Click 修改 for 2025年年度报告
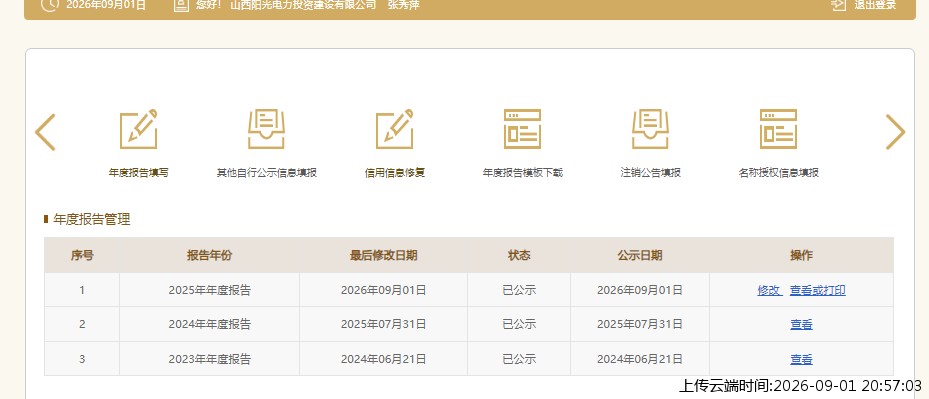Screen dimensions: 929x399 [769, 291]
